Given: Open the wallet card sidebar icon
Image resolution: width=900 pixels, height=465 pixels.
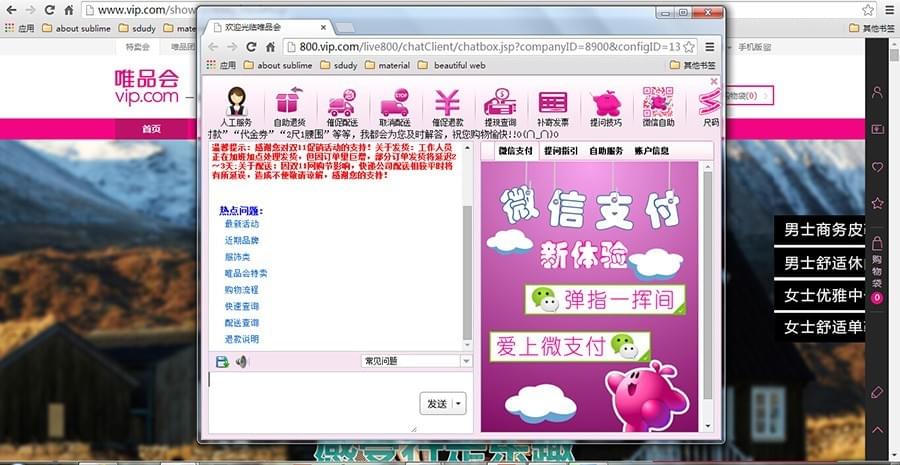Looking at the screenshot, I should coord(877,129).
